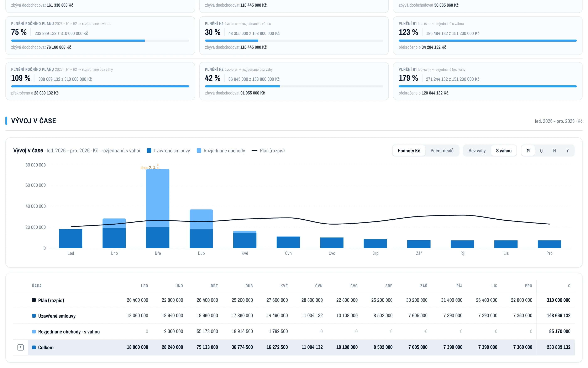Switch granularity to quarterly Q
588x368 pixels.
click(x=541, y=151)
